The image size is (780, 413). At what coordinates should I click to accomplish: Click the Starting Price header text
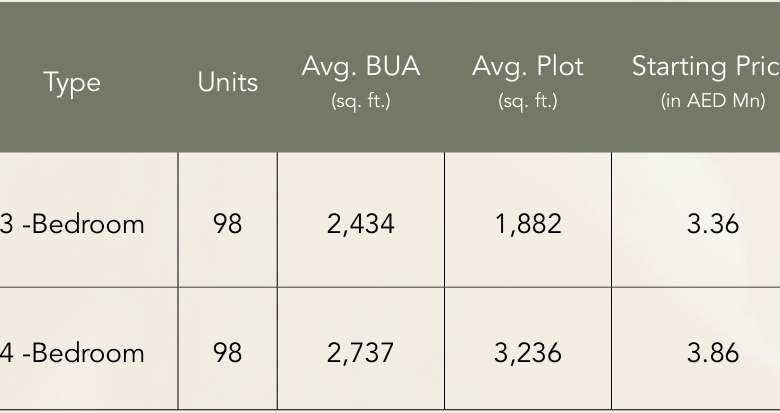point(705,67)
